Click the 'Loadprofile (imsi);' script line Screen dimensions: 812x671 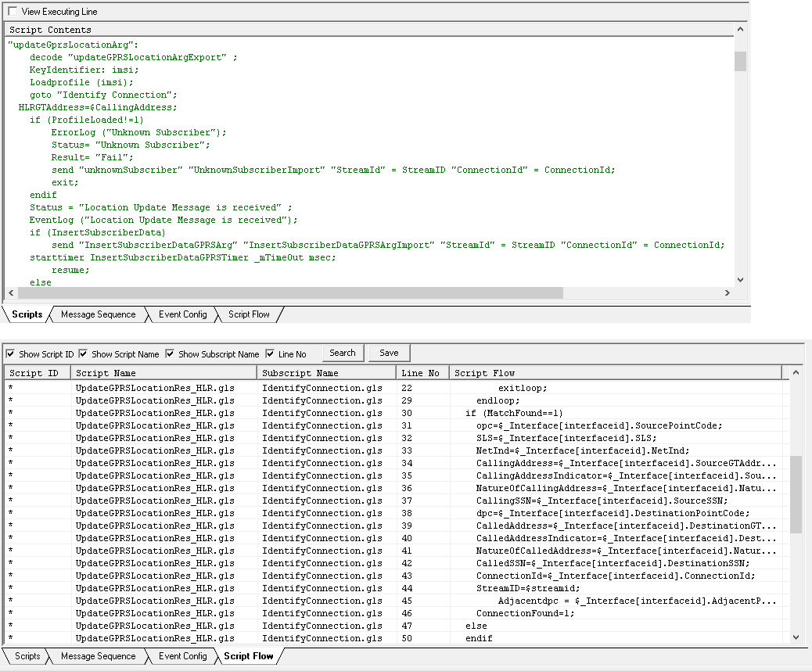click(x=81, y=82)
